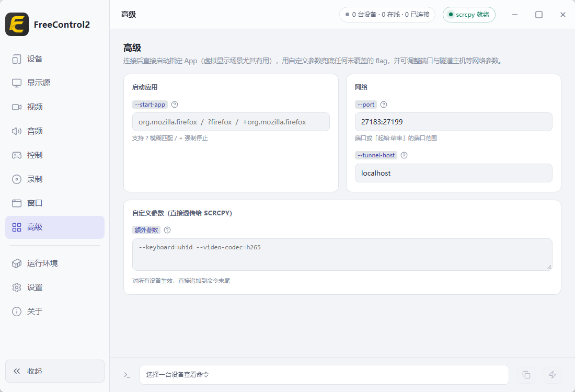The width and height of the screenshot is (575, 392).
Task: Click the port field showing 27183:27199
Action: point(453,122)
